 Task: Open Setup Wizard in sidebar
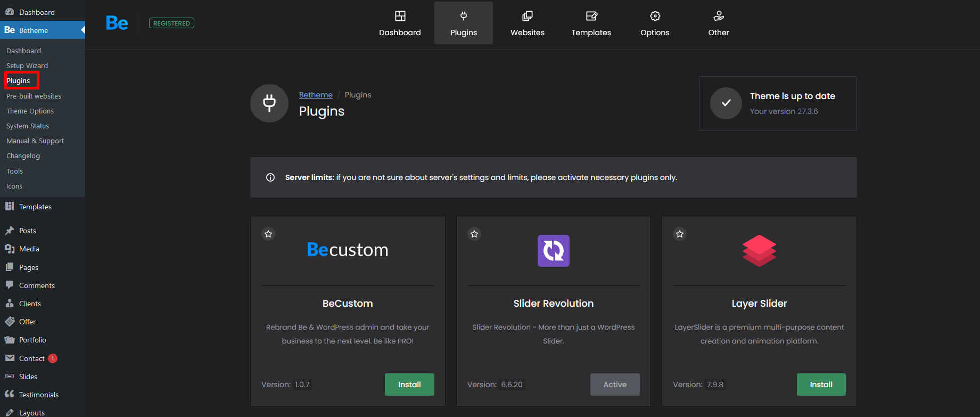point(27,66)
